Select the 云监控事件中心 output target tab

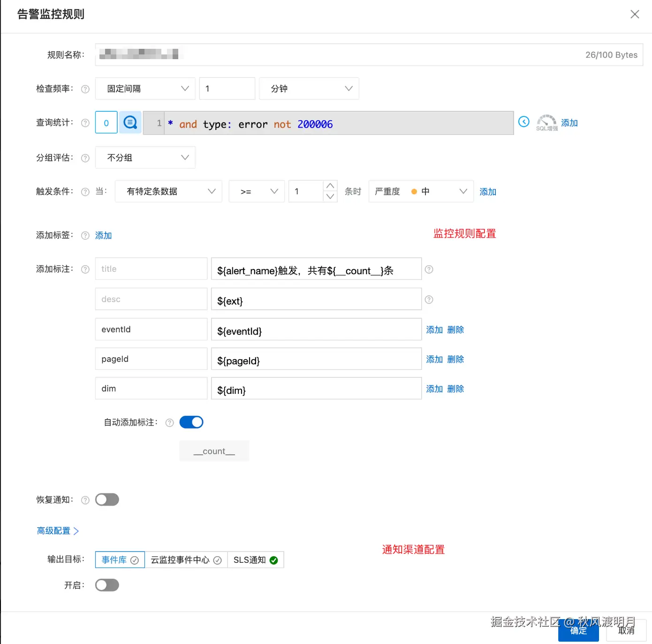click(x=186, y=560)
